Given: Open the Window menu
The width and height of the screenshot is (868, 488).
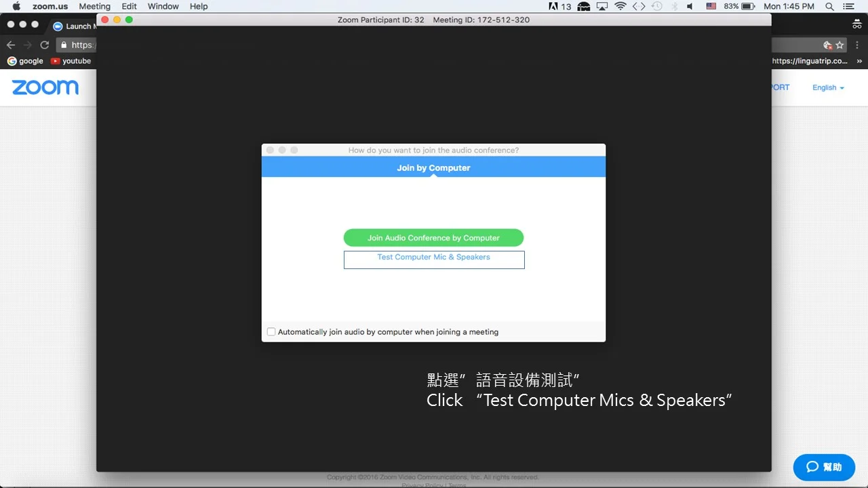Looking at the screenshot, I should tap(163, 6).
